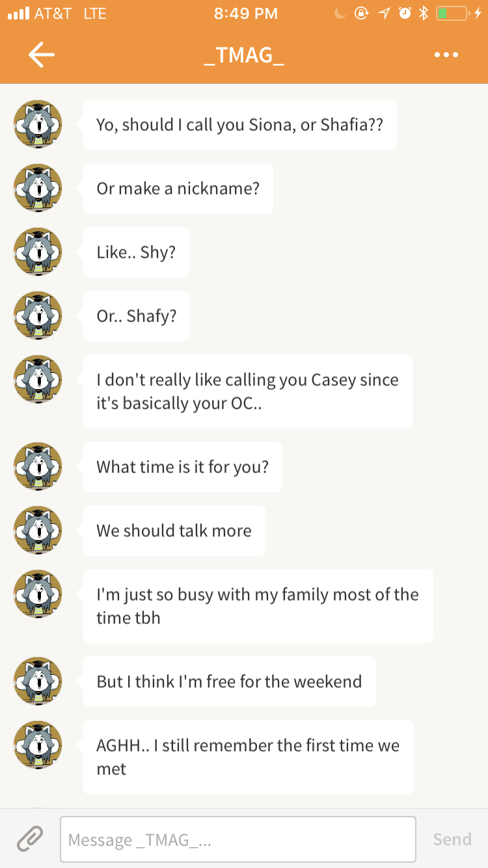This screenshot has width=488, height=868.
Task: Tap the Do Not Disturb moon icon
Action: coord(340,13)
